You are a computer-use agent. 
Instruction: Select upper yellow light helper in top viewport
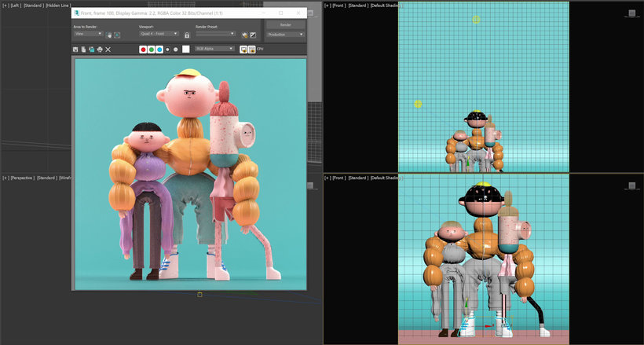[476, 20]
